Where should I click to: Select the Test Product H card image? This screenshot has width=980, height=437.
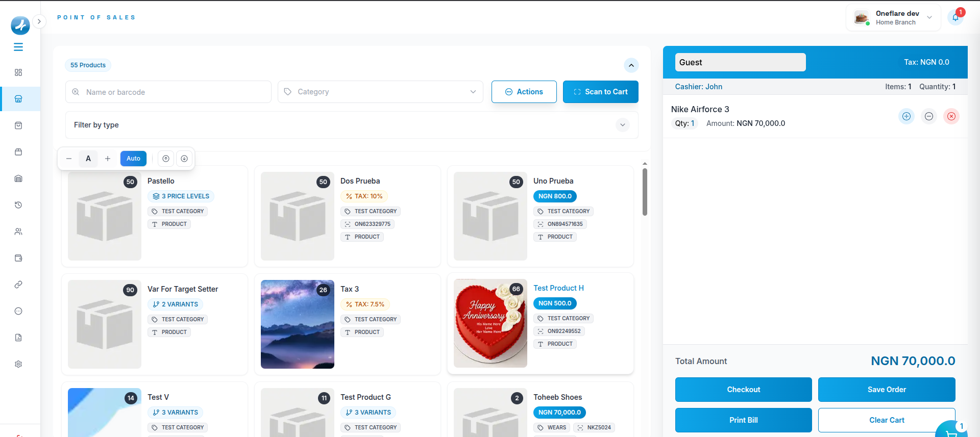click(x=491, y=323)
